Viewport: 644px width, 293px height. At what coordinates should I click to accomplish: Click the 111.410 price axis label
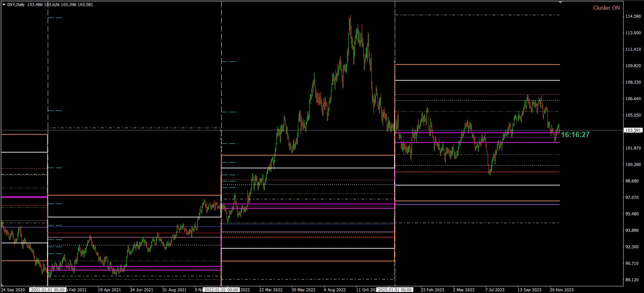tap(633, 49)
